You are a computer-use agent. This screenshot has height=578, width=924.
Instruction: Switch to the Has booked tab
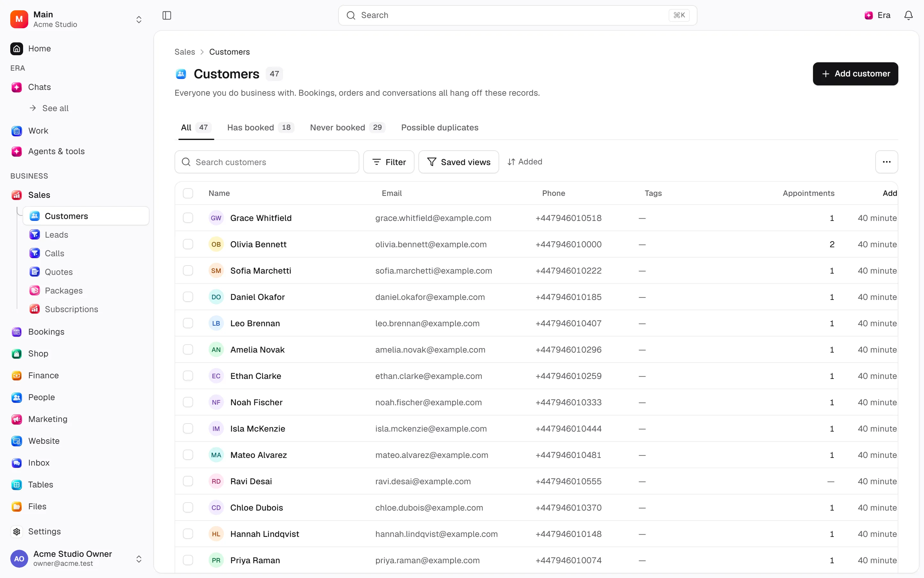pos(261,128)
